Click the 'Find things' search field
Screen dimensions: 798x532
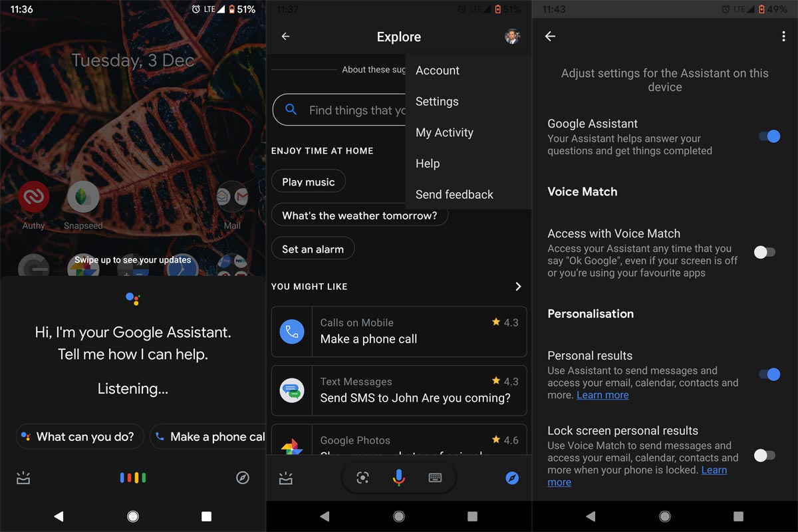[339, 110]
